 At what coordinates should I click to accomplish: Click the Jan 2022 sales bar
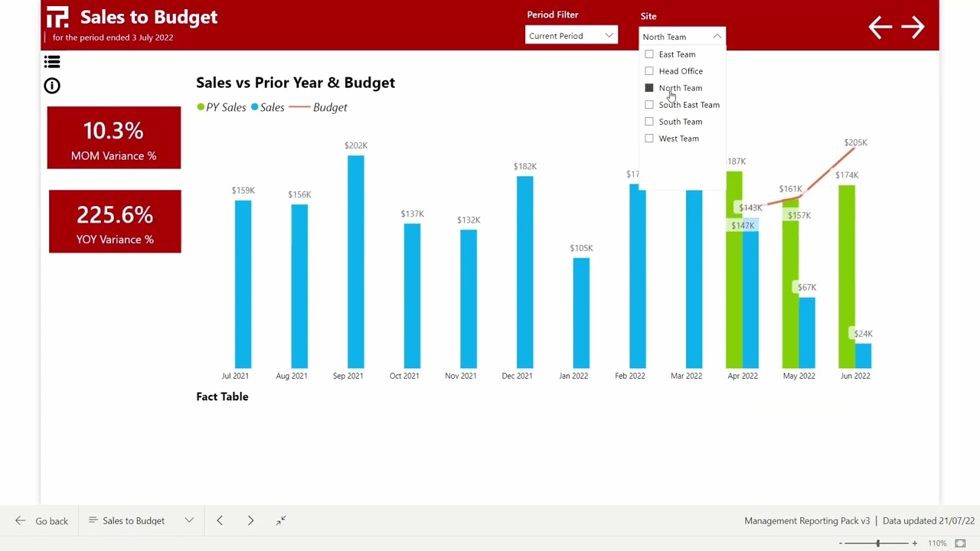point(581,313)
